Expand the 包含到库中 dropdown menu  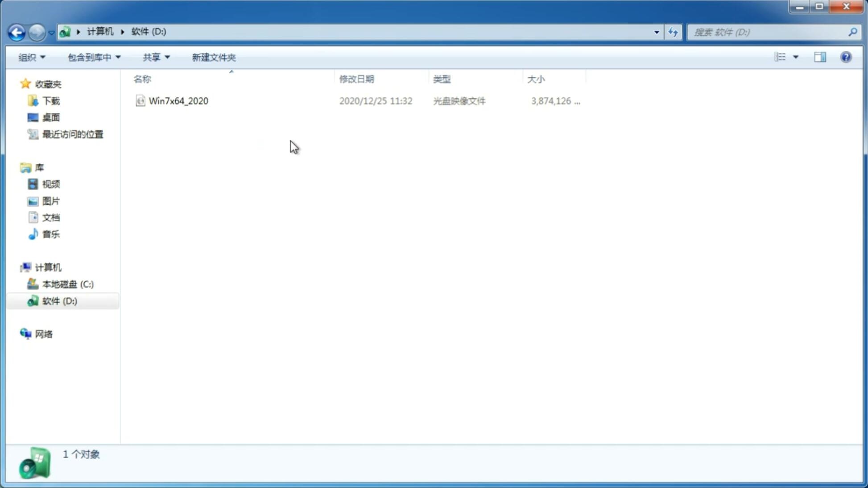pyautogui.click(x=93, y=57)
